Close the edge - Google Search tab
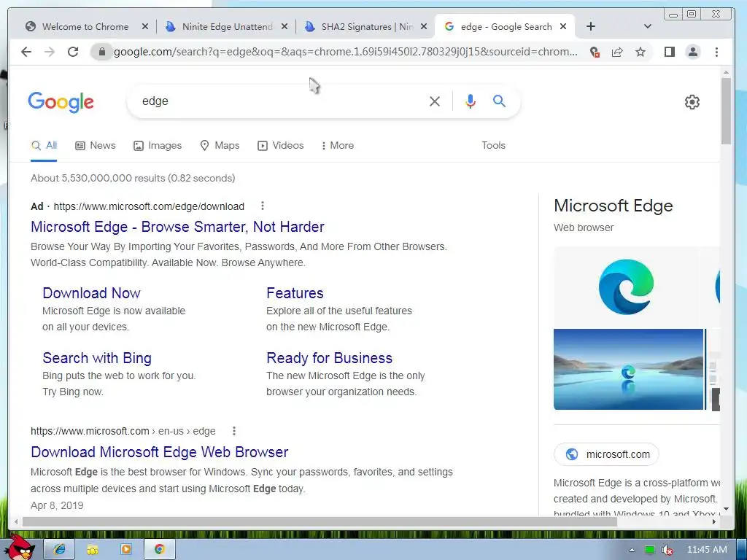The height and width of the screenshot is (560, 747). [x=563, y=27]
